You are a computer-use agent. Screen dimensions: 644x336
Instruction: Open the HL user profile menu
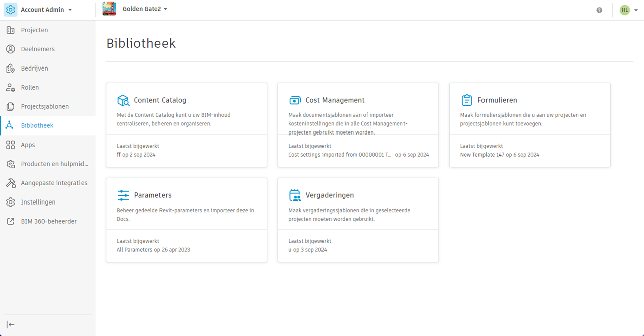click(629, 10)
